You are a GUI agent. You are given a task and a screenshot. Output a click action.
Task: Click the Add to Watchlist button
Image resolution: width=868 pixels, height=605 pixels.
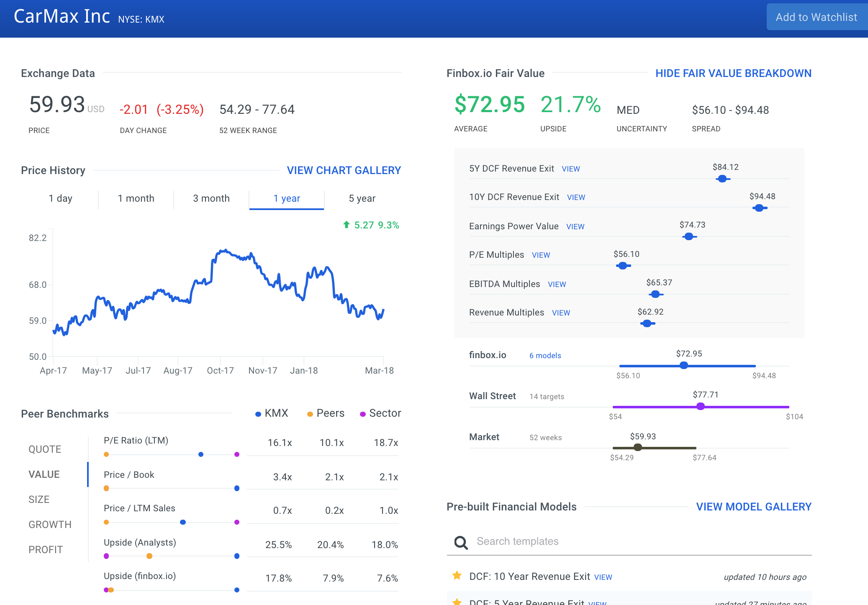[816, 17]
